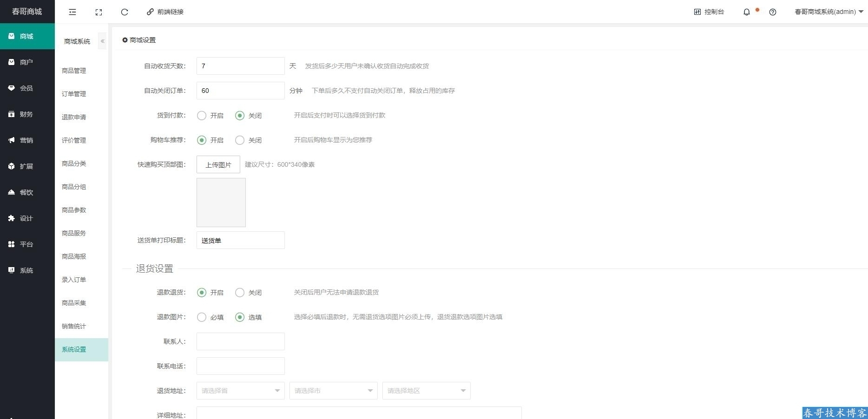Open the 前端链接 link
Image resolution: width=868 pixels, height=419 pixels.
click(165, 12)
